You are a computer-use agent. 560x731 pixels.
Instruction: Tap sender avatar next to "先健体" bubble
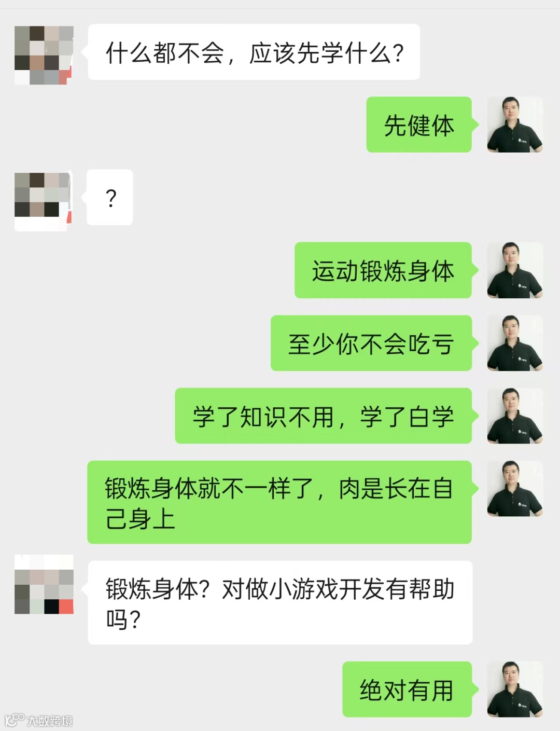(515, 125)
